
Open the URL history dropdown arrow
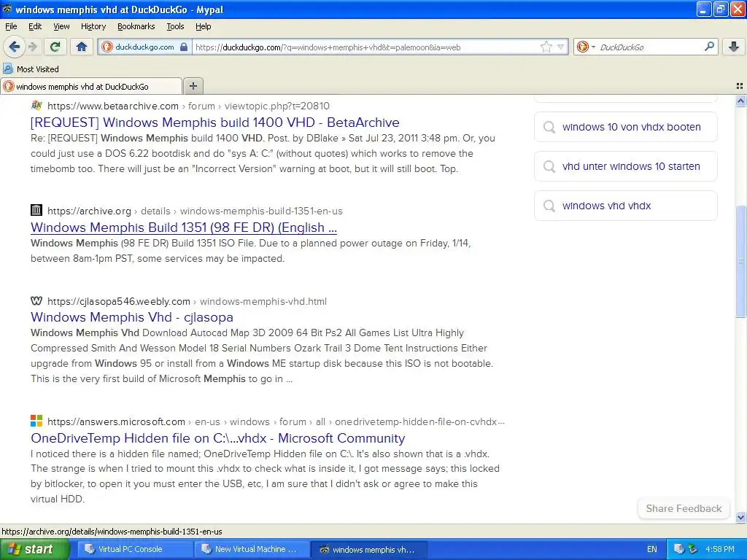tap(561, 47)
